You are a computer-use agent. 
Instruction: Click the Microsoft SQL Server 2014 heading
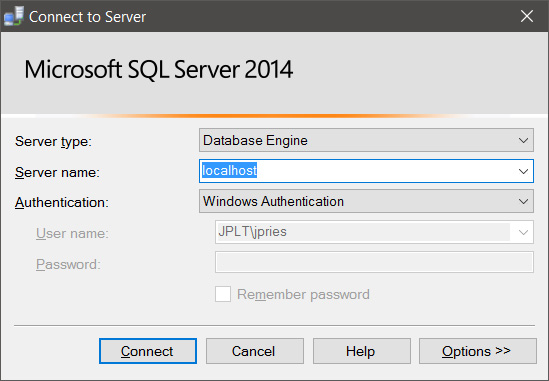[x=159, y=69]
